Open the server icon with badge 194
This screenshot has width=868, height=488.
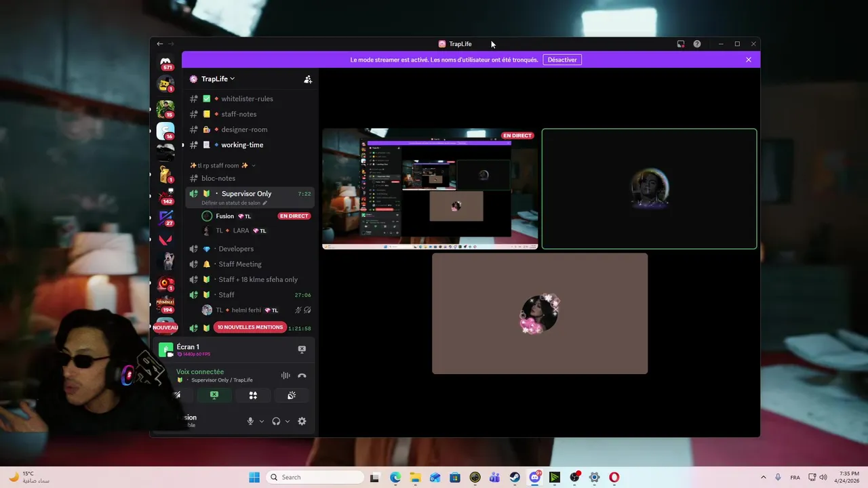pos(165,304)
